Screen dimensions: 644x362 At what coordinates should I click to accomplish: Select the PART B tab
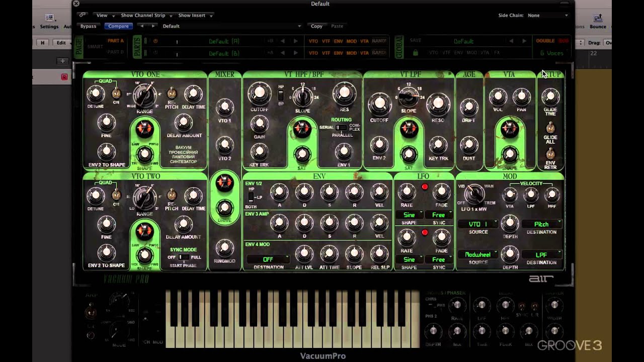[x=115, y=52]
